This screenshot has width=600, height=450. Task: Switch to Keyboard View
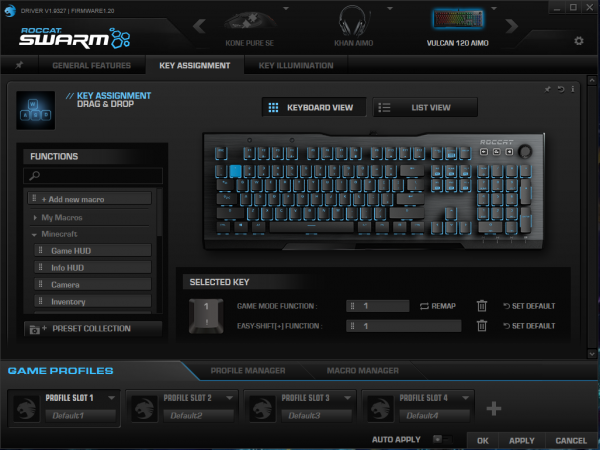(314, 108)
